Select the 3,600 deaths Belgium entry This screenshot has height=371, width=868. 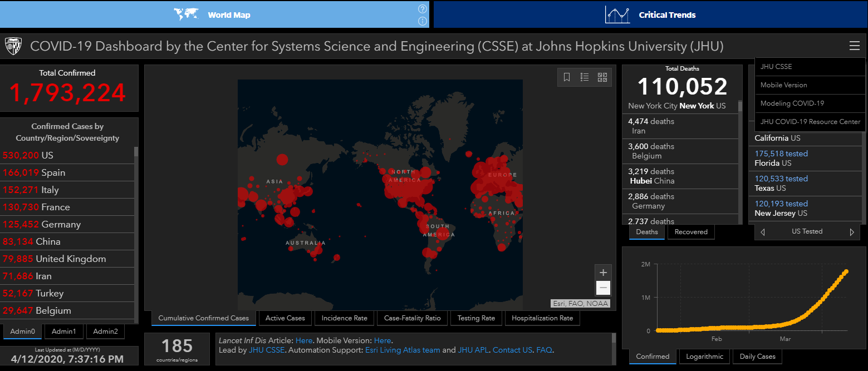680,151
